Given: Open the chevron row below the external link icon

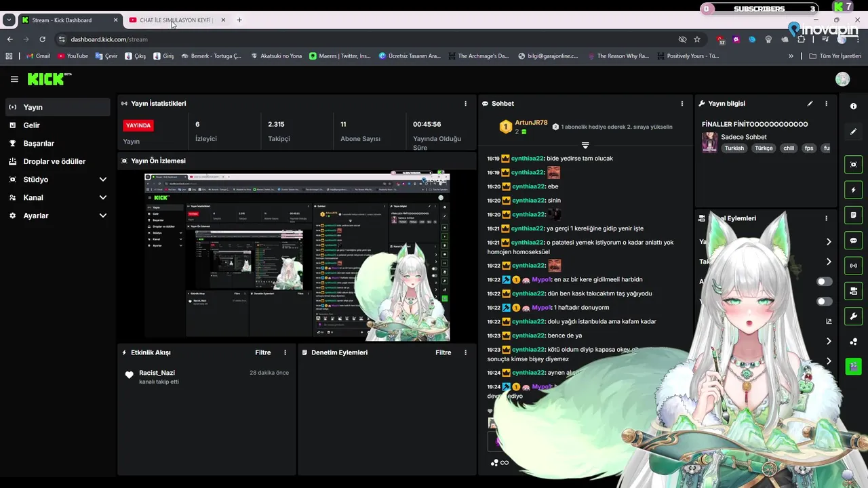Looking at the screenshot, I should [x=829, y=341].
